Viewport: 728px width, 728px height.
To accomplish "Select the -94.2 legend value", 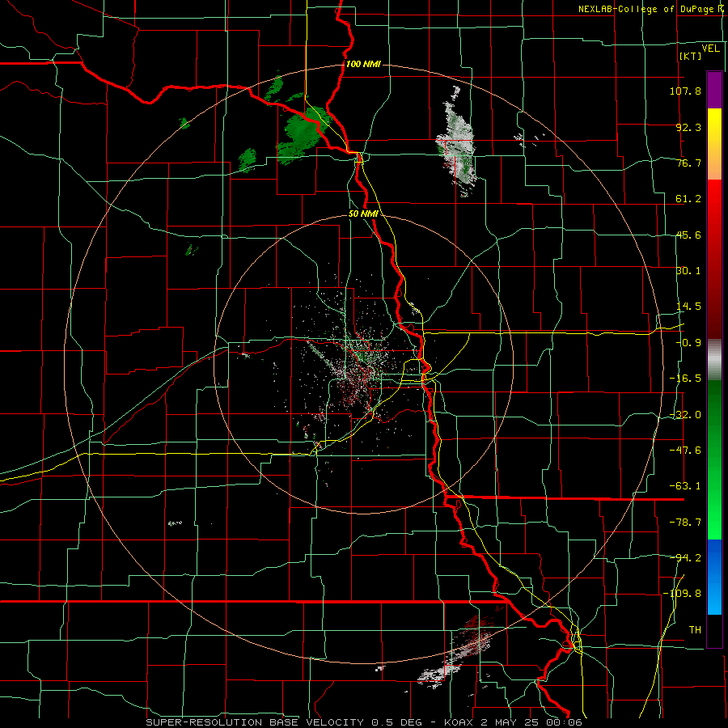I will (x=685, y=557).
